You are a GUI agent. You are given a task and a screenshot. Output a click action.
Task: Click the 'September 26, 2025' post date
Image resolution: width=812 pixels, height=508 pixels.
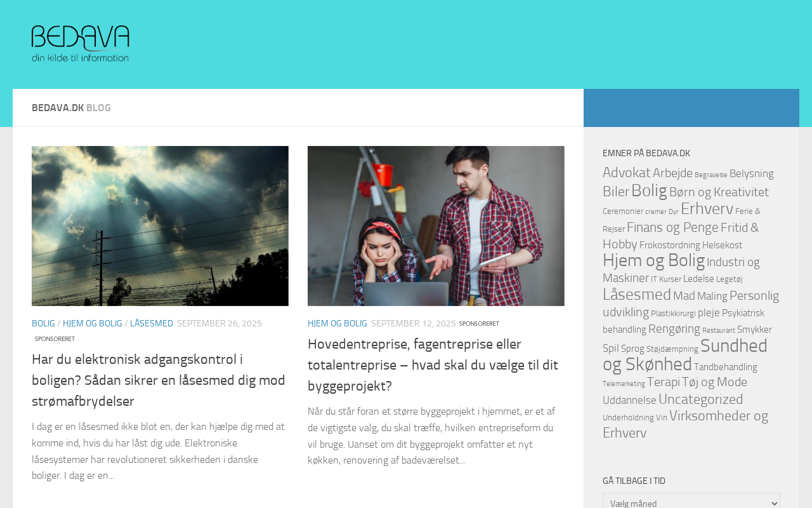219,323
